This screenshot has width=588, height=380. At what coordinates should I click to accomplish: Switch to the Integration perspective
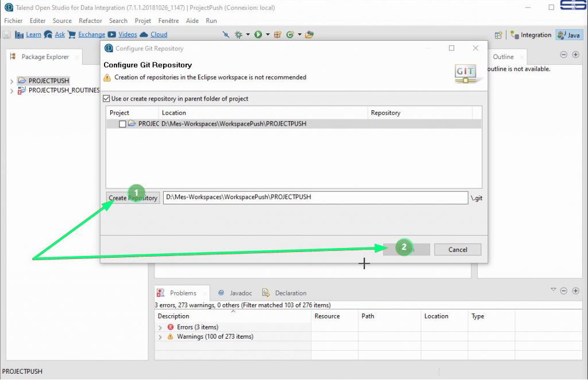[531, 35]
